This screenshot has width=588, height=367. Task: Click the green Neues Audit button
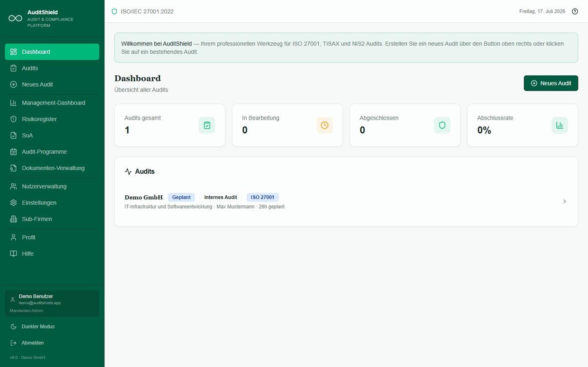[551, 83]
